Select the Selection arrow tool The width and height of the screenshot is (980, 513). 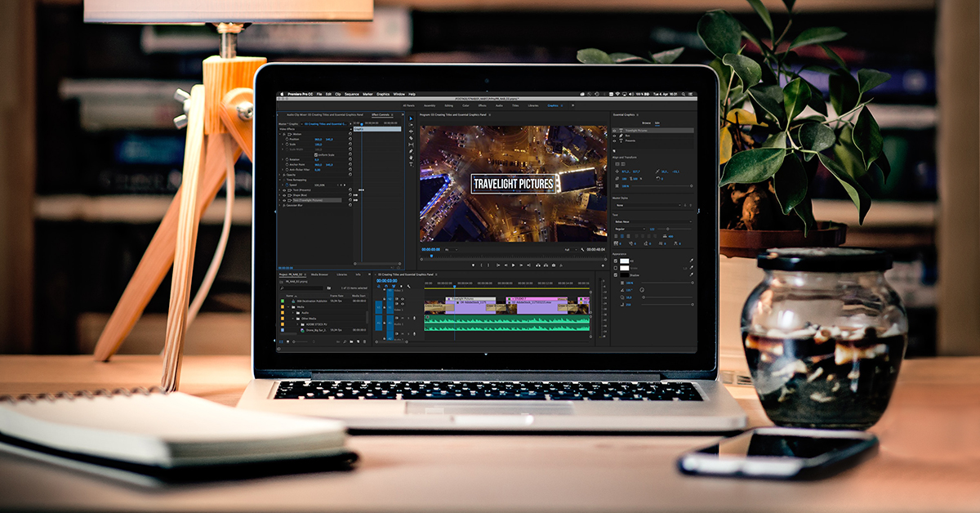pyautogui.click(x=411, y=120)
